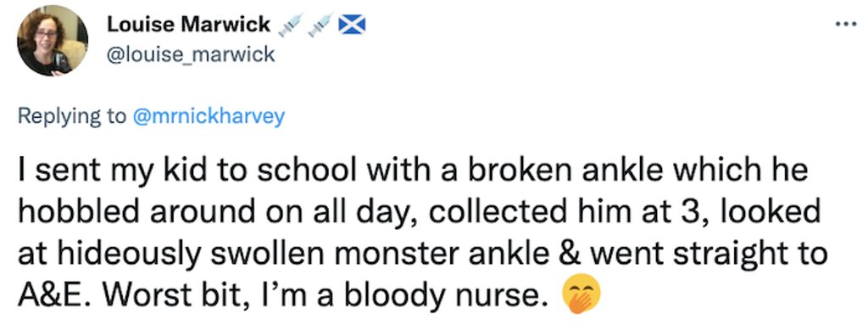Click the second syringe emoji beside the name
The height and width of the screenshot is (330, 868).
321,25
